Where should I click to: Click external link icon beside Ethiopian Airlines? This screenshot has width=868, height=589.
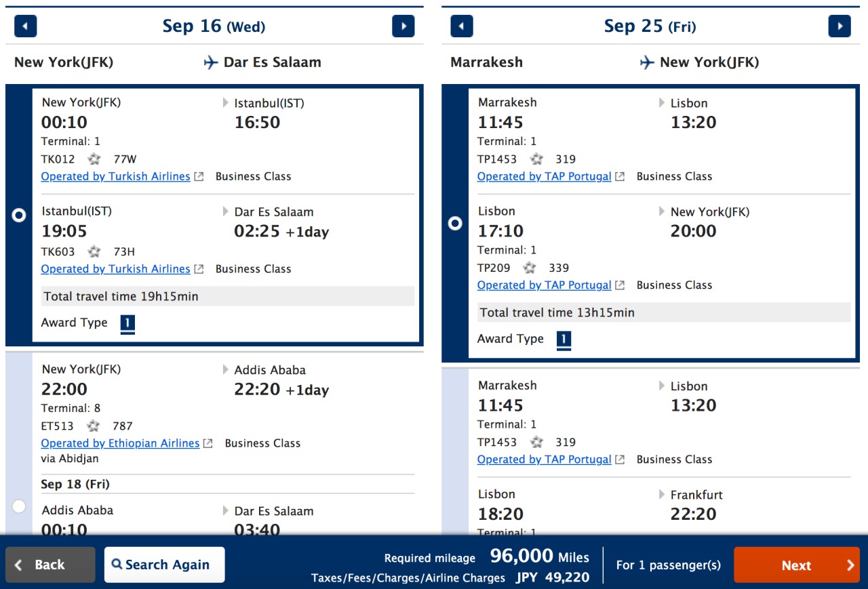pyautogui.click(x=208, y=443)
